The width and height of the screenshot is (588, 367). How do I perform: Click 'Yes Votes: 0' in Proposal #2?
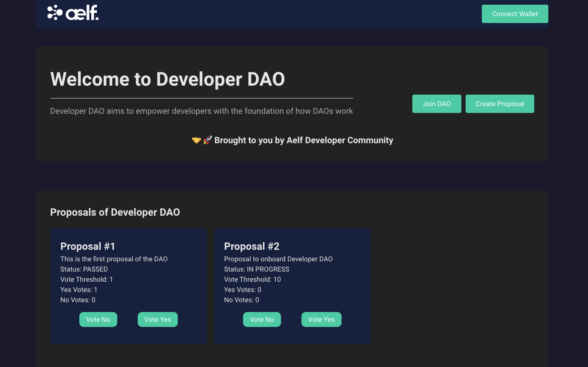click(243, 290)
